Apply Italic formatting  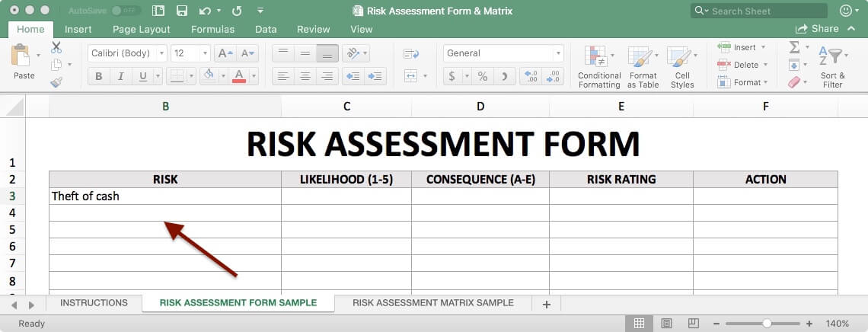pos(120,76)
